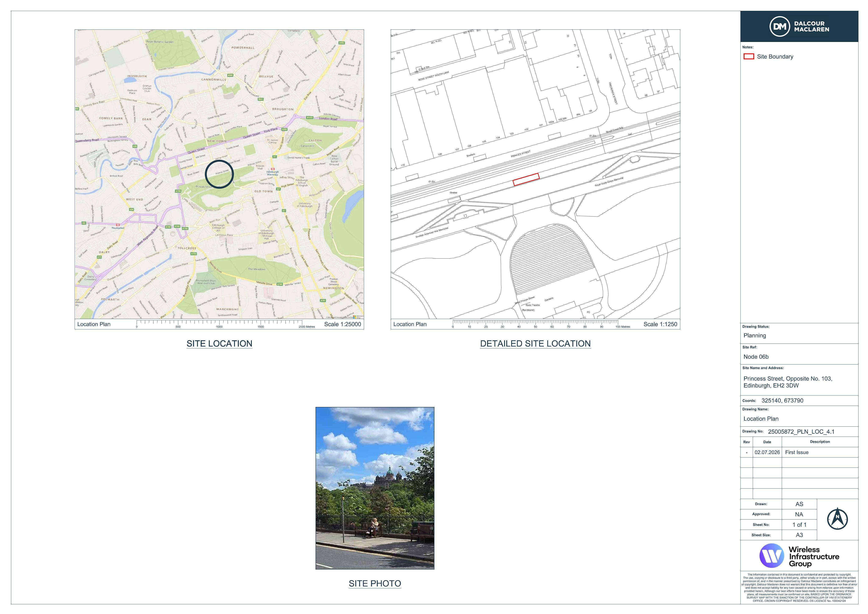Click the Dalcour Maclaren DM logo
This screenshot has width=868, height=614.
[x=799, y=26]
